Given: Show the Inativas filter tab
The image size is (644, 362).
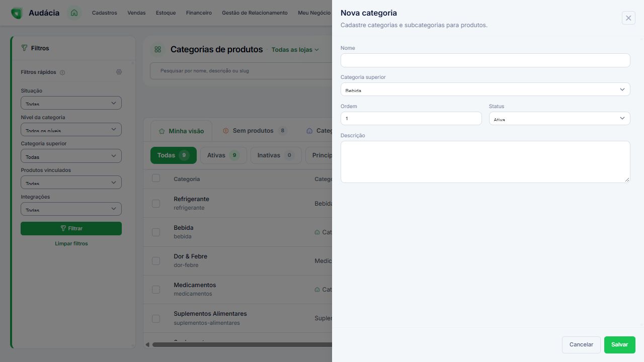Looking at the screenshot, I should point(276,155).
